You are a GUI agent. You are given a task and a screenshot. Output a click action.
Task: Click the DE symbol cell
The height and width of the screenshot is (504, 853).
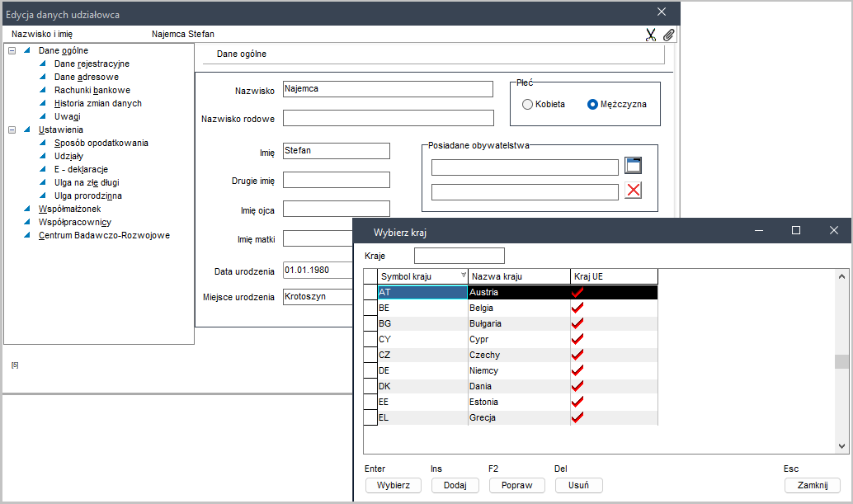point(422,370)
